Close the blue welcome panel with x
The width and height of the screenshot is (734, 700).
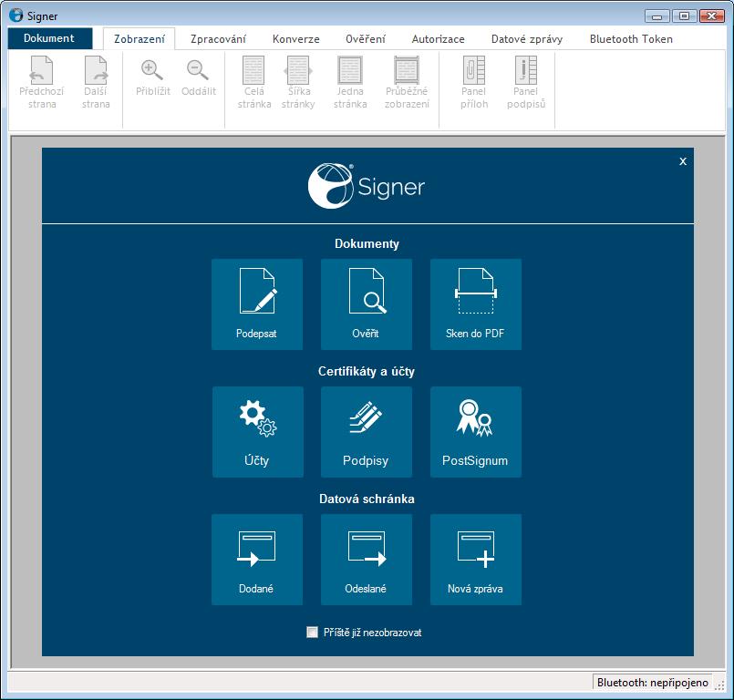click(683, 161)
